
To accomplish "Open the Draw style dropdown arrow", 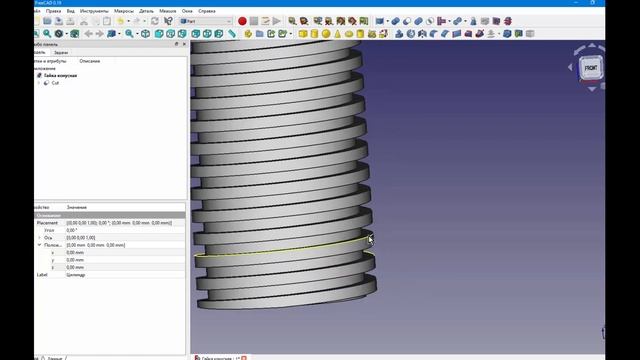I will click(x=67, y=34).
